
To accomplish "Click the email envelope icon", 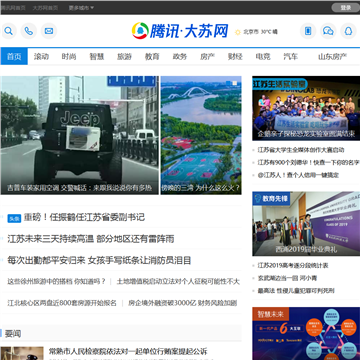I will point(49,31).
